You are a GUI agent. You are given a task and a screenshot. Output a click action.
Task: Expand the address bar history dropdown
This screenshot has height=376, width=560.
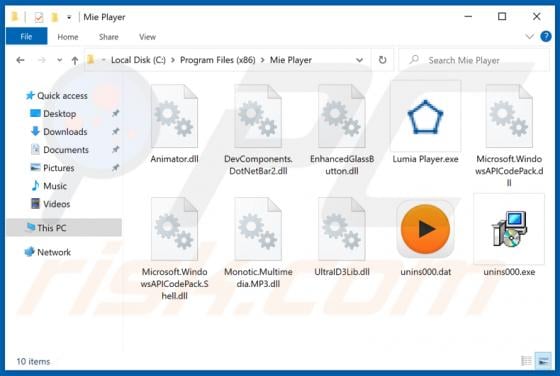click(x=359, y=60)
